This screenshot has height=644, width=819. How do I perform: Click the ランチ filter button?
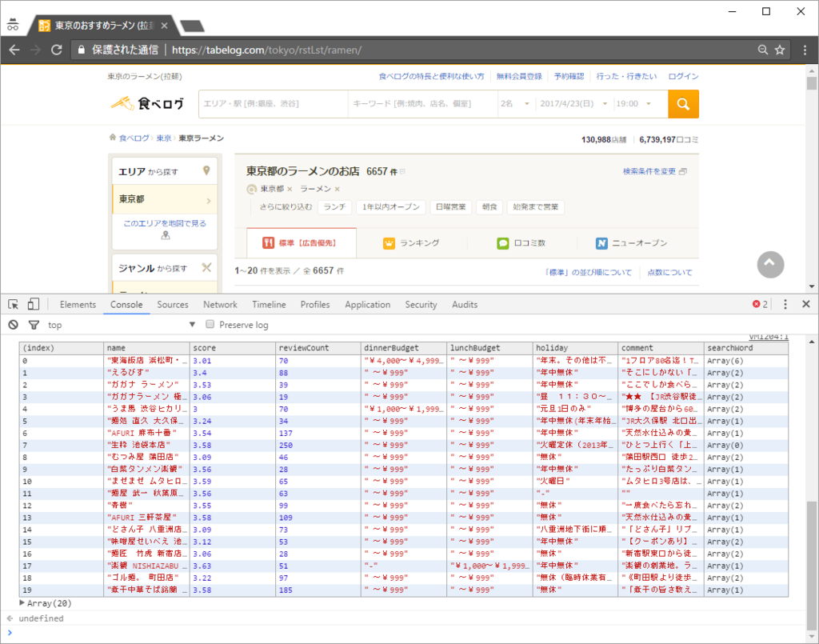coord(335,207)
